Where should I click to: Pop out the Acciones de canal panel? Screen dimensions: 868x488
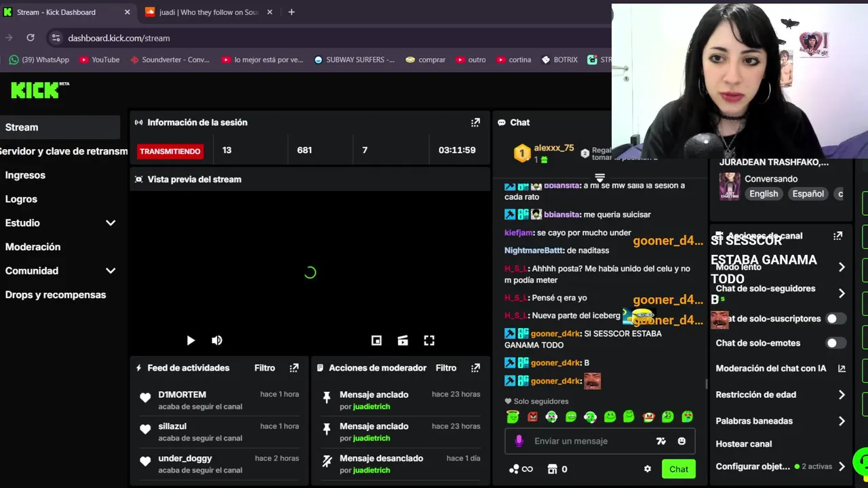point(838,236)
